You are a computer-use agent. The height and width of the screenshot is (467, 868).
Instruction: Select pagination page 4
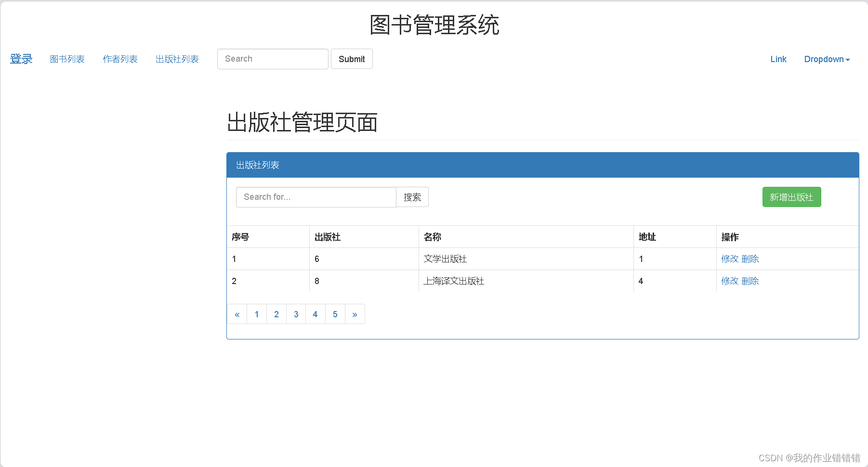click(x=316, y=314)
